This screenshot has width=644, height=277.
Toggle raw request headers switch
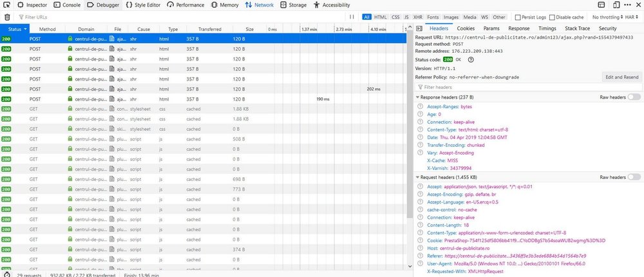[634, 177]
